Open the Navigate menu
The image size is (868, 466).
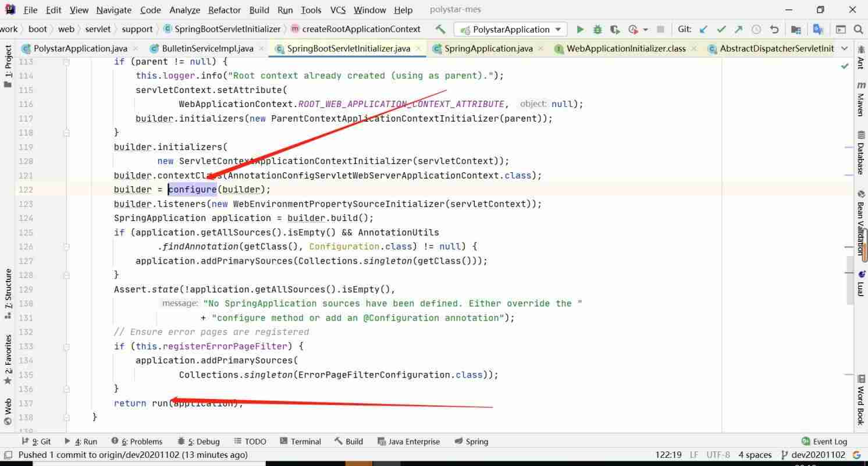click(115, 10)
